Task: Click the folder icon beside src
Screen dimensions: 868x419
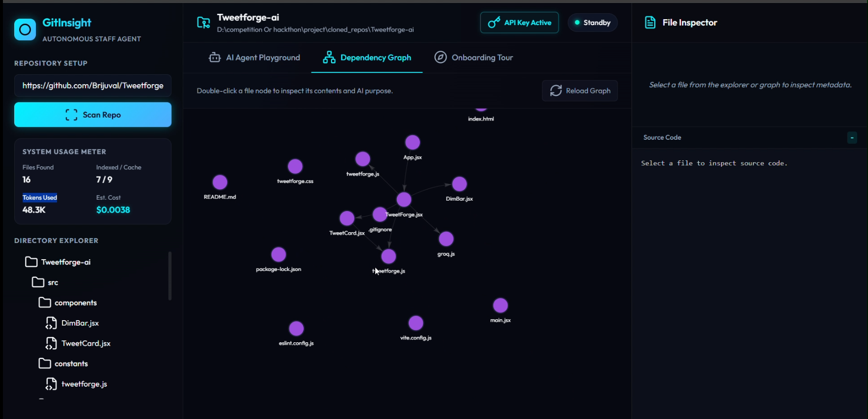Action: (38, 282)
